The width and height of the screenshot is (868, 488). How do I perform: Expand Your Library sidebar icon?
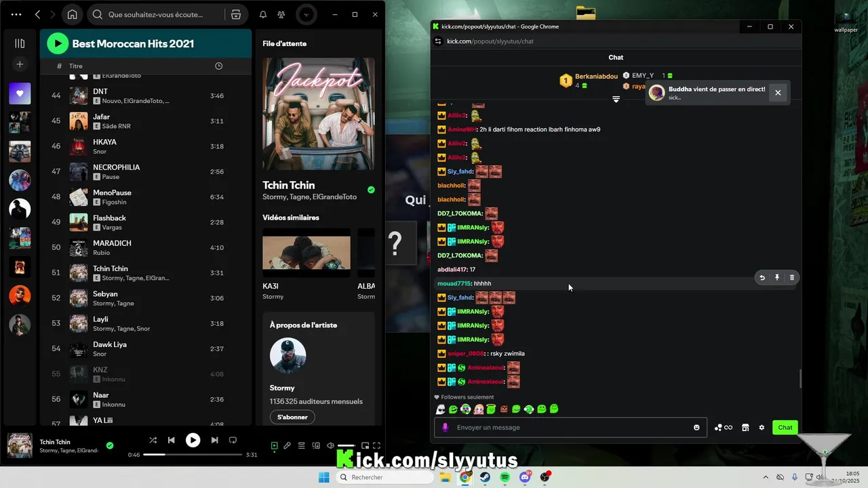click(20, 43)
